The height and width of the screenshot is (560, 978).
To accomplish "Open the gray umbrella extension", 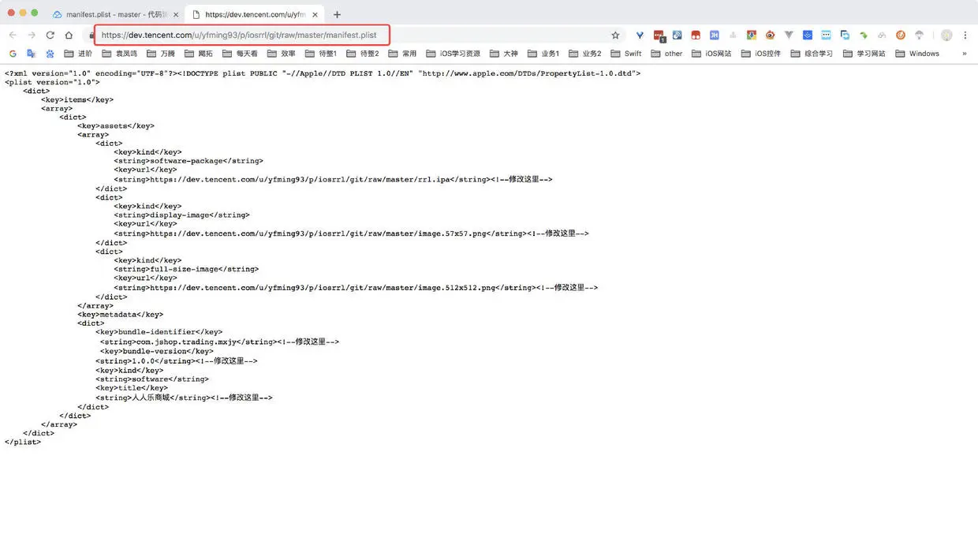I will point(919,35).
